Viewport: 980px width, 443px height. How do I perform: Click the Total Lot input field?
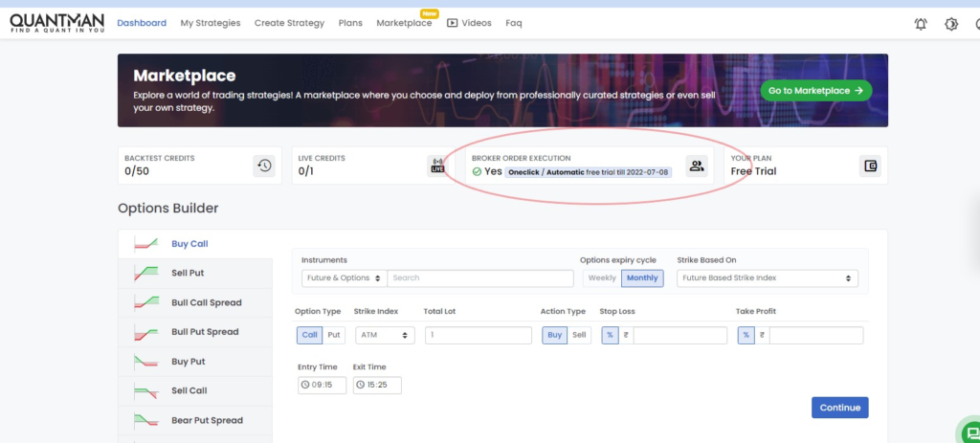pos(479,335)
